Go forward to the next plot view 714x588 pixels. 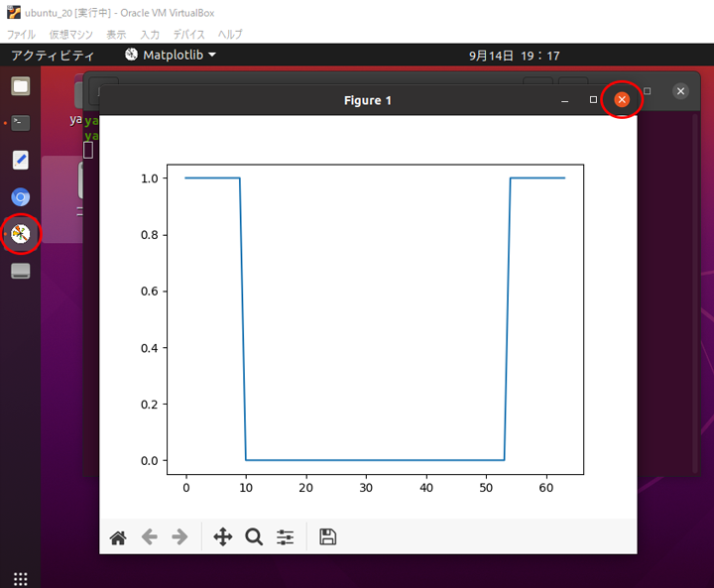tap(179, 537)
